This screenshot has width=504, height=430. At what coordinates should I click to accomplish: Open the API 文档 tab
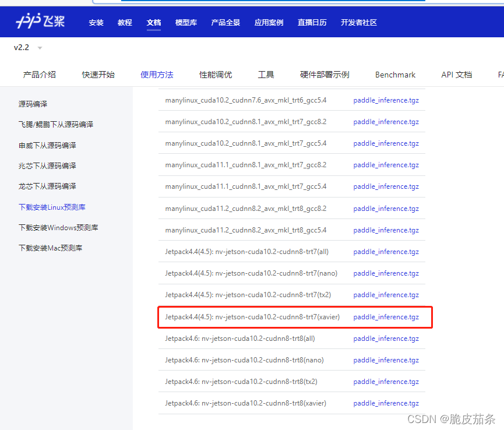[x=457, y=75]
